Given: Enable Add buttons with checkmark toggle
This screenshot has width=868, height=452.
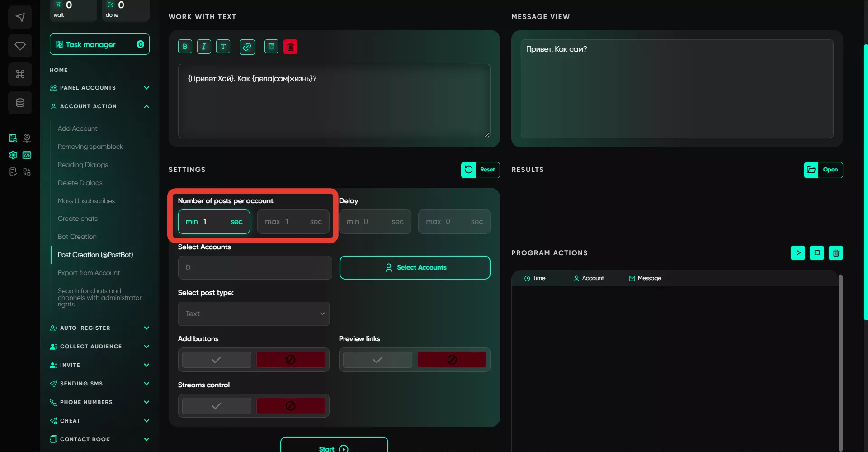Looking at the screenshot, I should (x=217, y=360).
